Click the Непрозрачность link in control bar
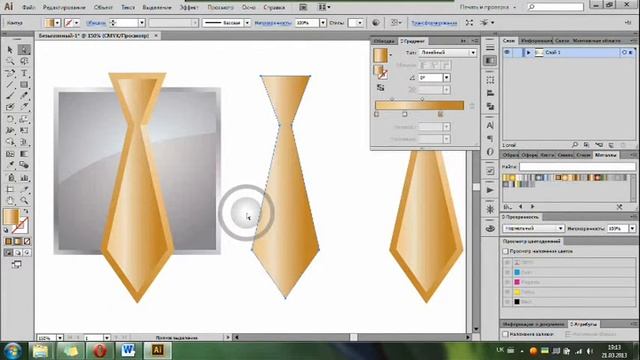 pos(273,23)
